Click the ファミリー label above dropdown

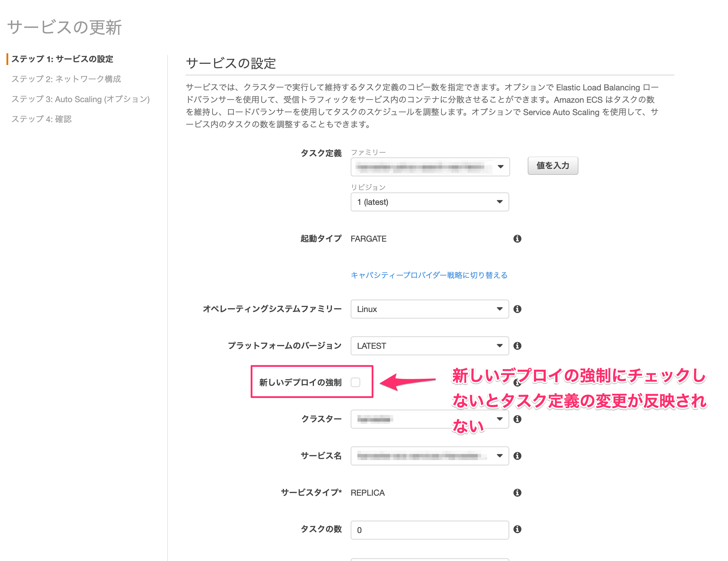368,152
